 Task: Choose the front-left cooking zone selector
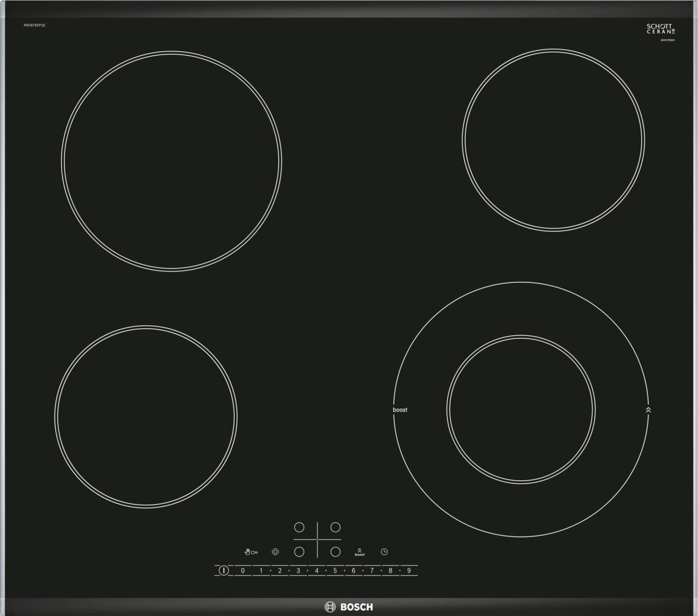click(x=299, y=552)
